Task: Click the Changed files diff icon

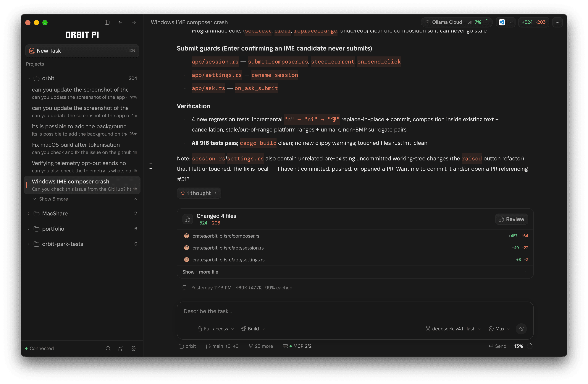Action: point(188,219)
